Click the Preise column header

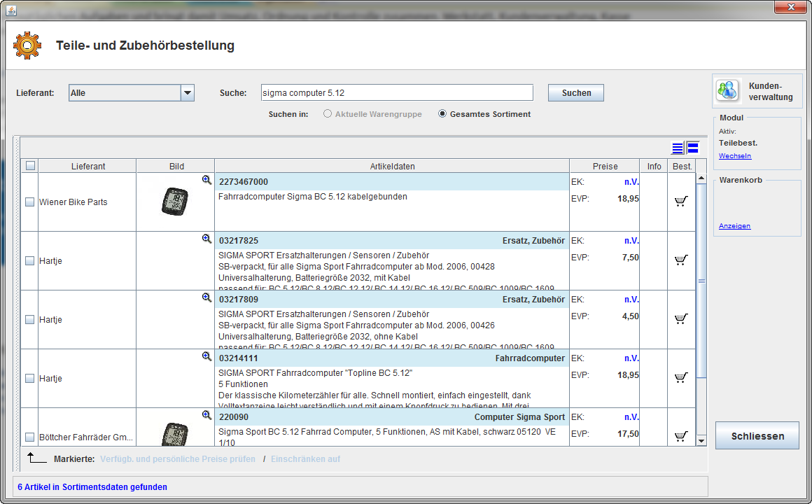tap(605, 166)
